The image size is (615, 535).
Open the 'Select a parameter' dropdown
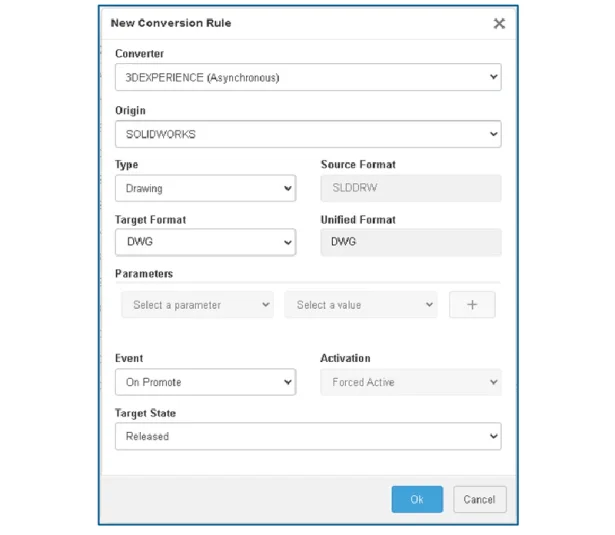(198, 305)
